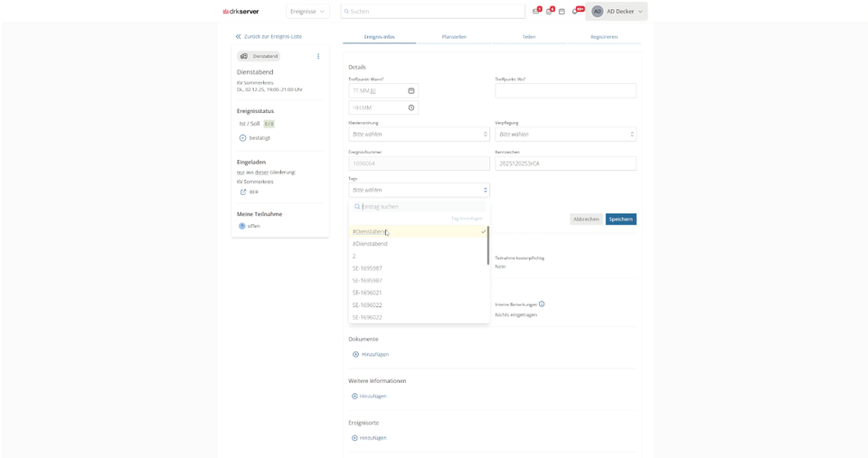This screenshot has height=458, width=868.
Task: Click the external link icon beside BER
Action: tap(242, 192)
